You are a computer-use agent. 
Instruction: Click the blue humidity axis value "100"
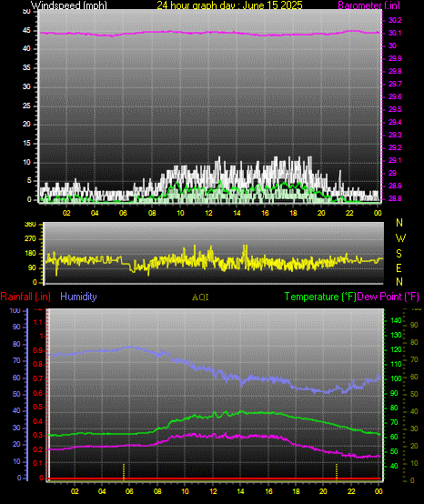pos(15,311)
